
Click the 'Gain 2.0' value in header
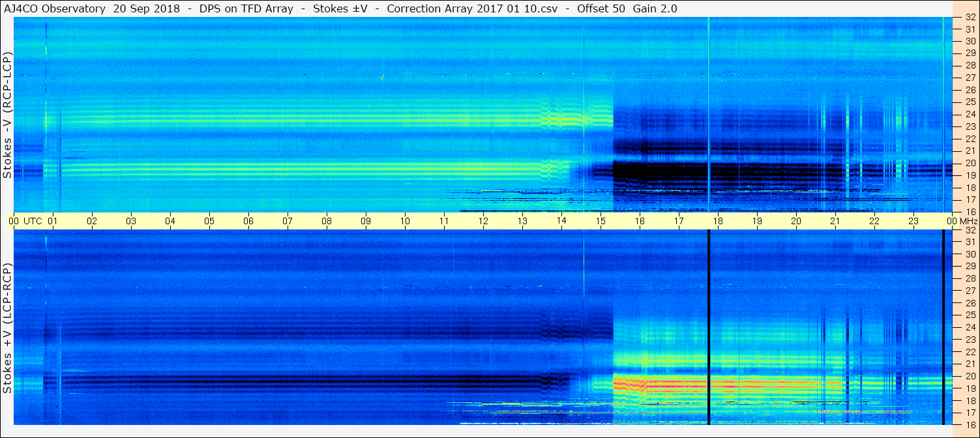pyautogui.click(x=655, y=9)
